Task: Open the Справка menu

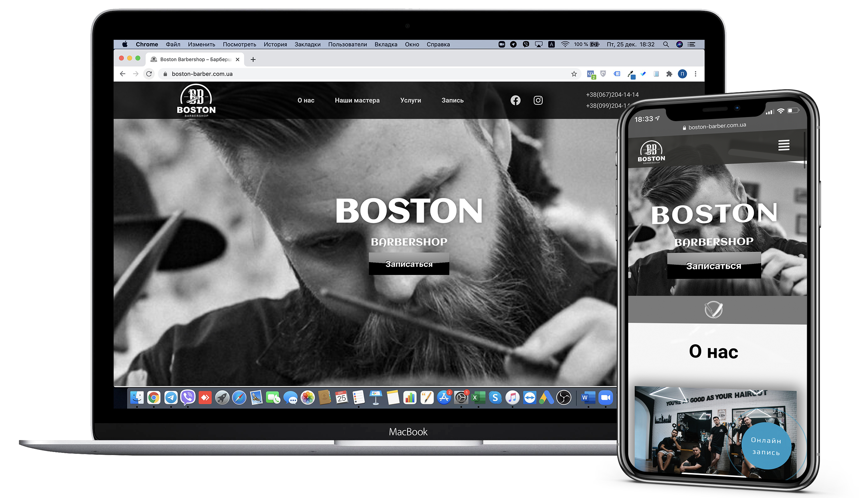Action: [438, 44]
